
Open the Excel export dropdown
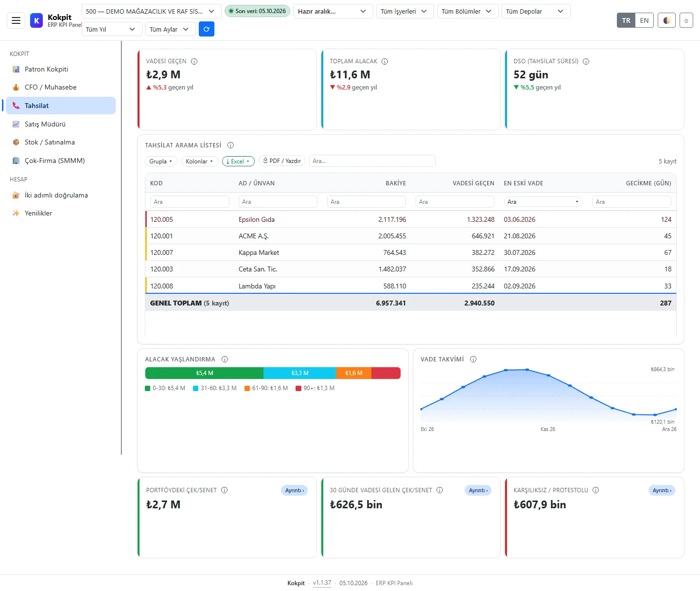238,161
